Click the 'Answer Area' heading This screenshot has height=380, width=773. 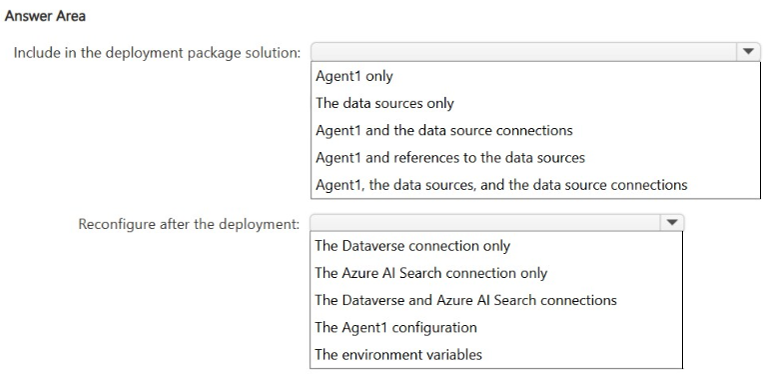pyautogui.click(x=45, y=16)
